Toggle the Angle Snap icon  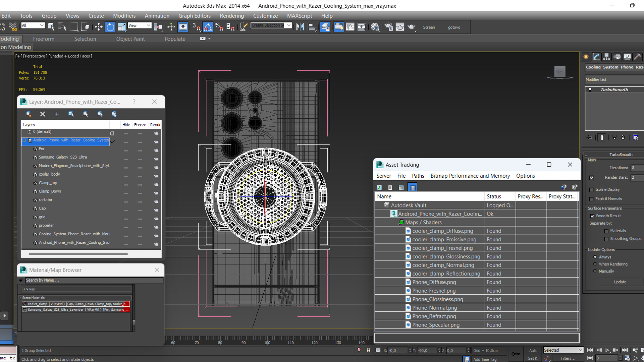tap(208, 27)
